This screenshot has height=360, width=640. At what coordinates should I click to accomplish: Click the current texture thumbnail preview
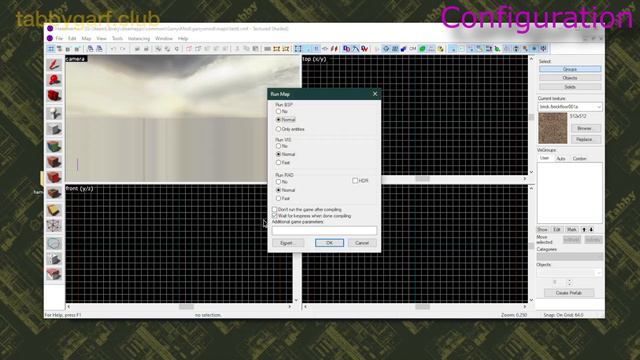point(553,128)
